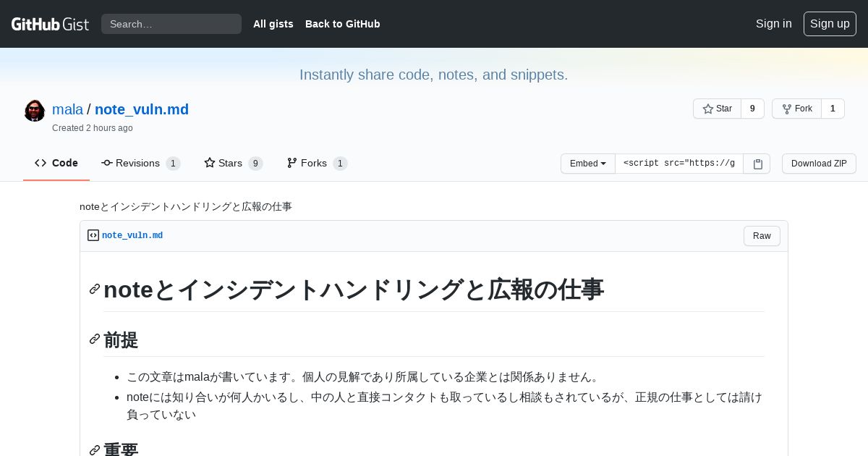Focus the gist search box
This screenshot has width=868, height=456.
tap(171, 24)
